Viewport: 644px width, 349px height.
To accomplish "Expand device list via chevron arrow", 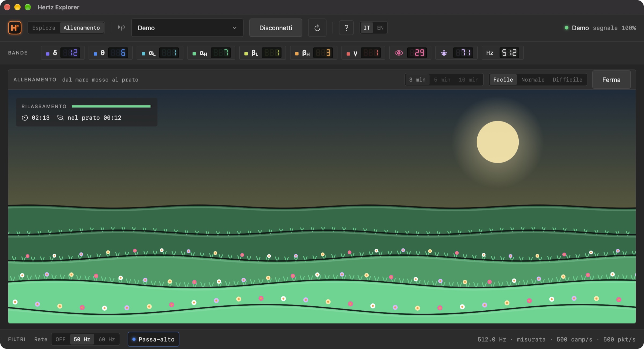I will pyautogui.click(x=234, y=28).
